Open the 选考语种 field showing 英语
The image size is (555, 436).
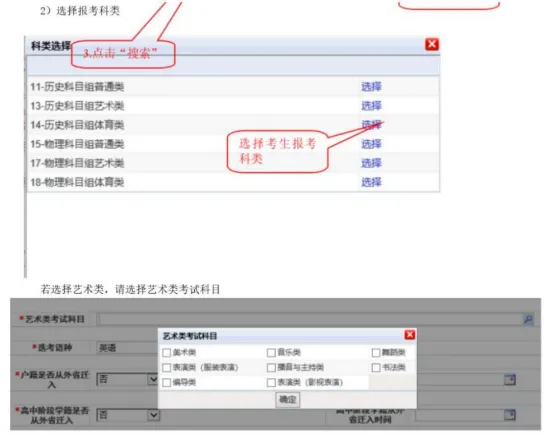click(x=127, y=348)
